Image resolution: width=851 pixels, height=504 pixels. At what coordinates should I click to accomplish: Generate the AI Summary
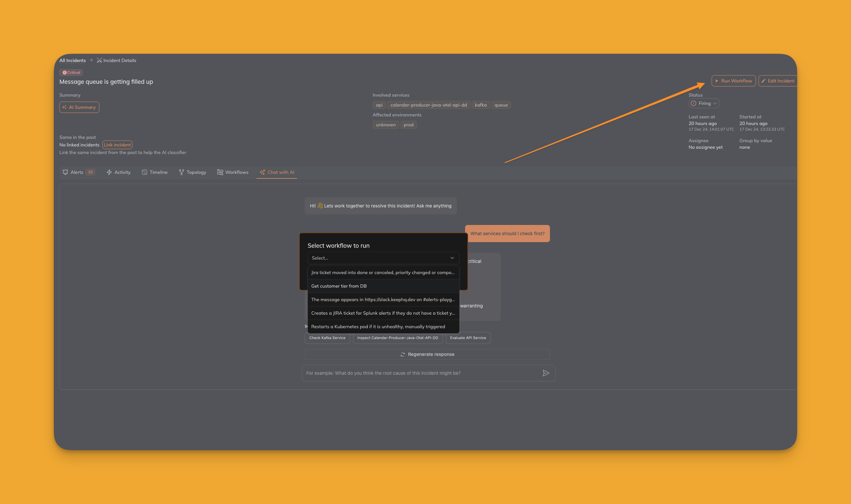click(x=79, y=107)
